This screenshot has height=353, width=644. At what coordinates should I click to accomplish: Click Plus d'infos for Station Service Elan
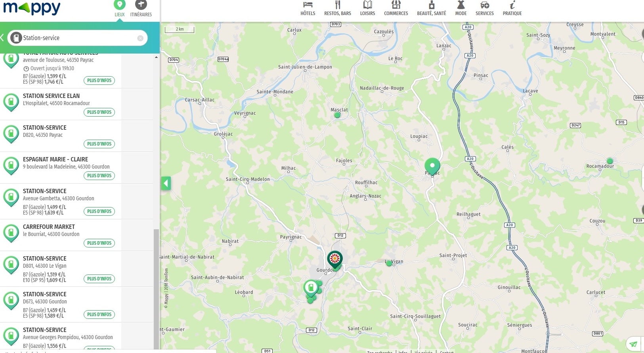tap(99, 112)
